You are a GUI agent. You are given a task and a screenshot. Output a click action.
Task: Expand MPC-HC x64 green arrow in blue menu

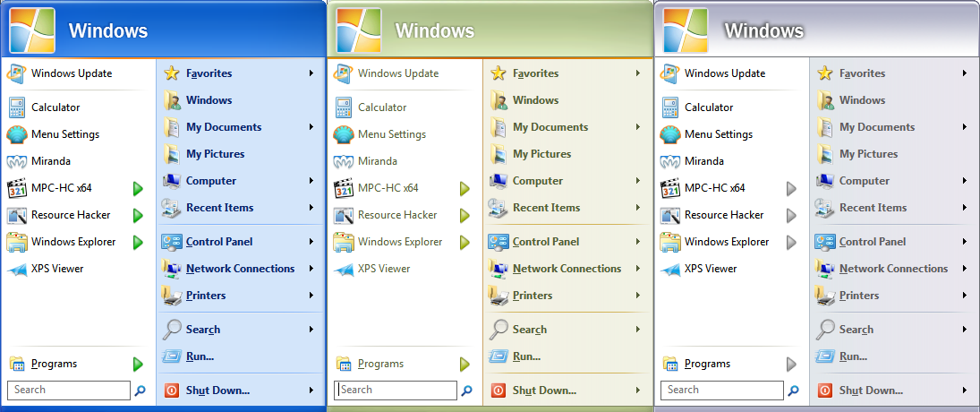tap(139, 188)
